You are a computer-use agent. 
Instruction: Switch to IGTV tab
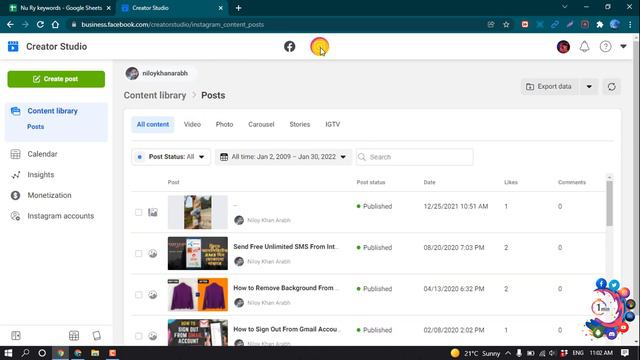coord(333,124)
